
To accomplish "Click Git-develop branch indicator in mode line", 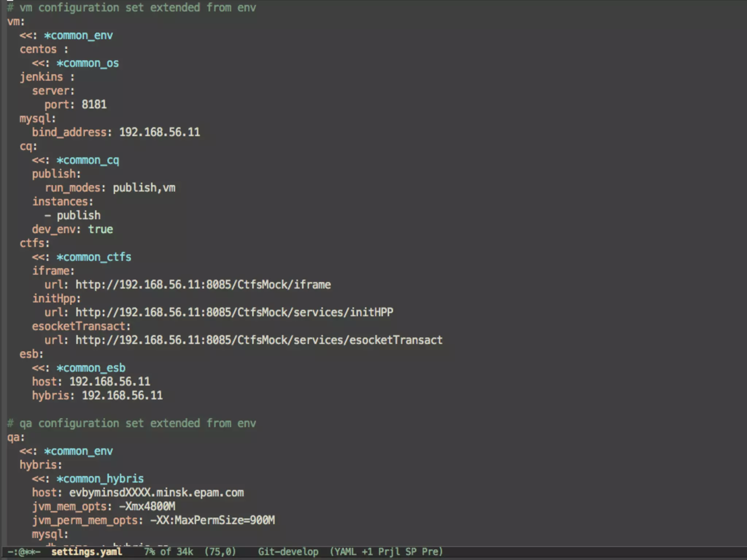I will 288,552.
